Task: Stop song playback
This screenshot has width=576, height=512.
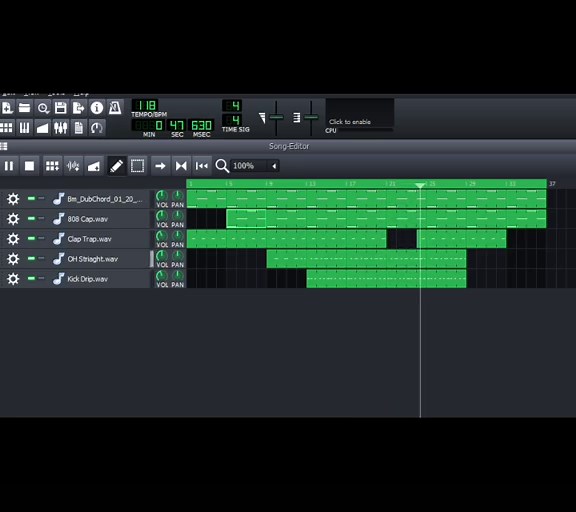Action: pyautogui.click(x=29, y=166)
